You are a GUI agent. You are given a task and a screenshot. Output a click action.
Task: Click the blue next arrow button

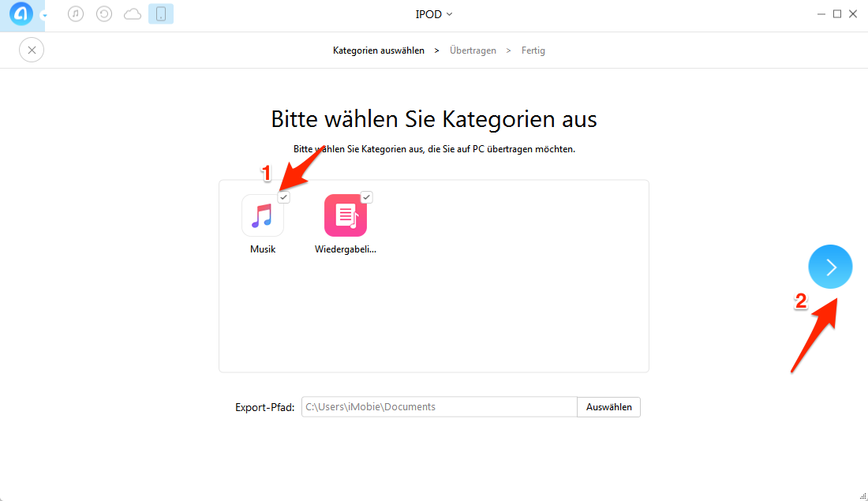830,267
